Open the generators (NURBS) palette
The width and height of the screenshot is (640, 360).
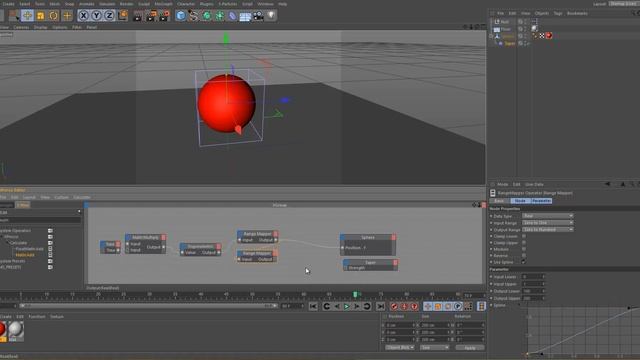pyautogui.click(x=207, y=16)
